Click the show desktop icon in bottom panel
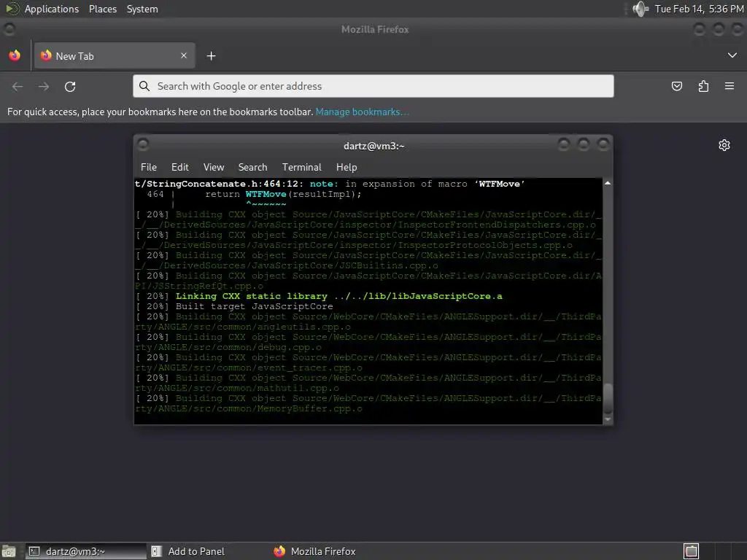The width and height of the screenshot is (747, 560). coord(9,551)
